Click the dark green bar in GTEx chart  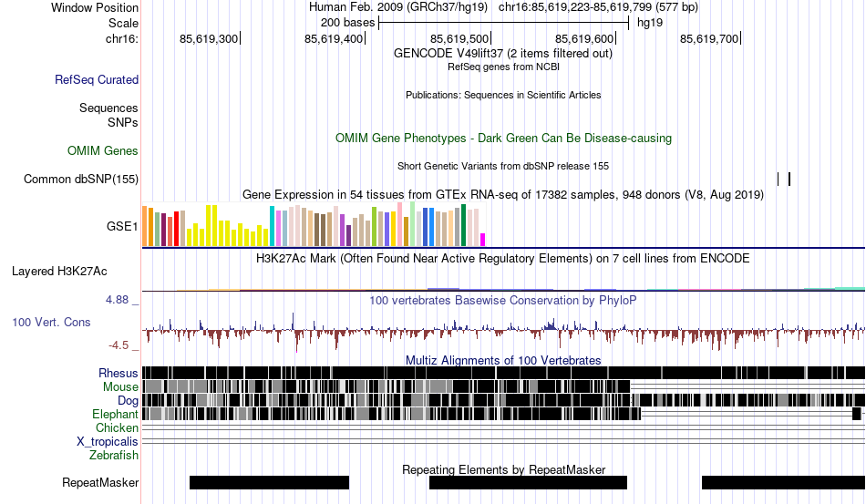tap(464, 225)
